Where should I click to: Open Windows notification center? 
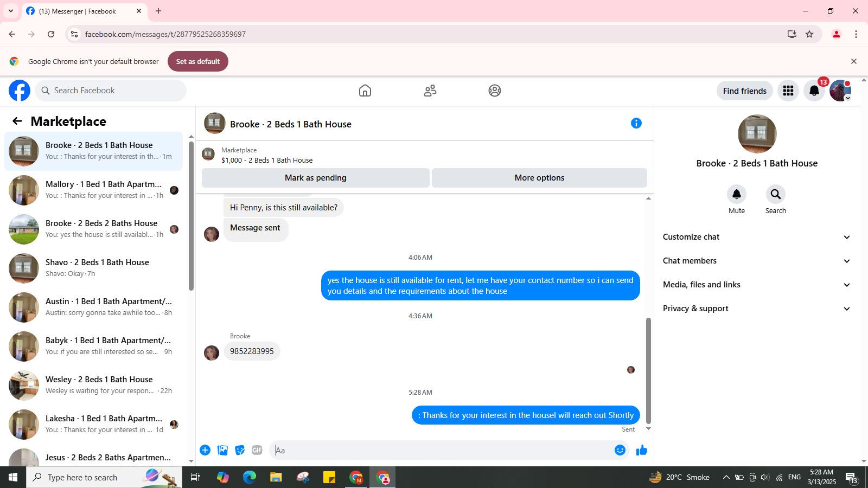tap(852, 477)
